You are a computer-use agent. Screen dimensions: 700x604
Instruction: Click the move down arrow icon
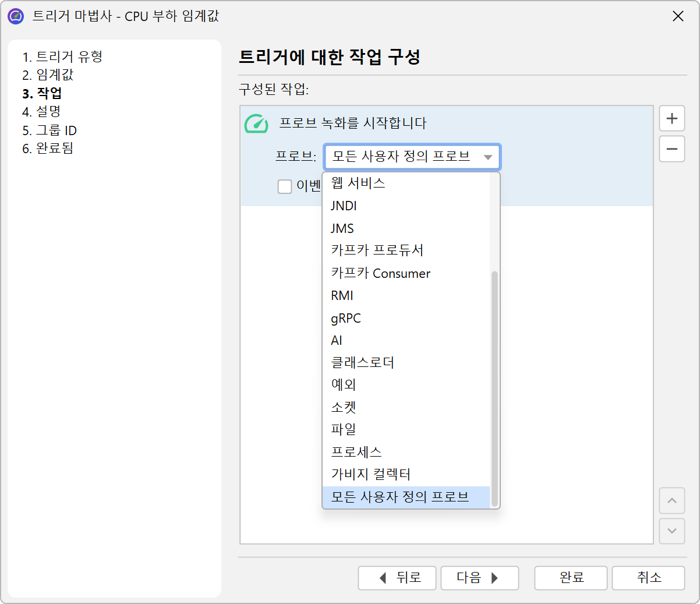671,531
